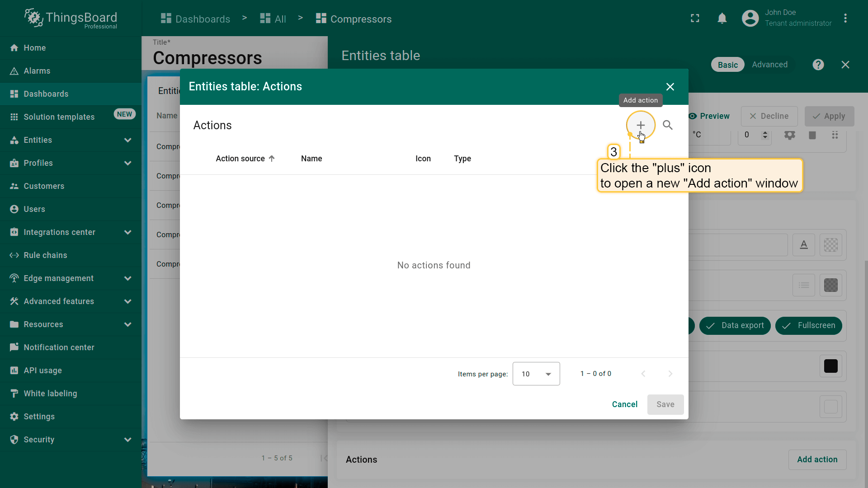
Task: Open Rule chains from sidebar
Action: 45,255
